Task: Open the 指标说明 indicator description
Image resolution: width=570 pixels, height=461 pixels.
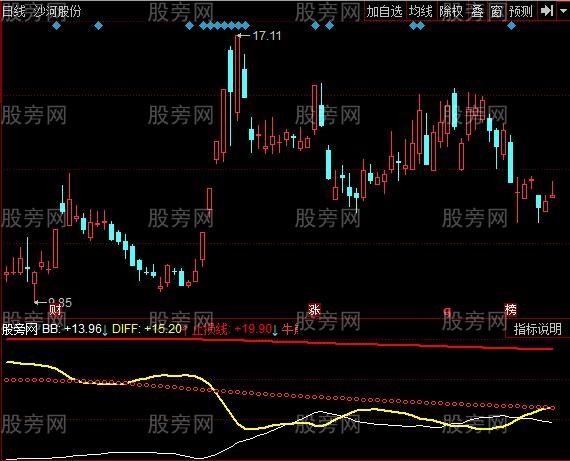Action: pos(538,329)
